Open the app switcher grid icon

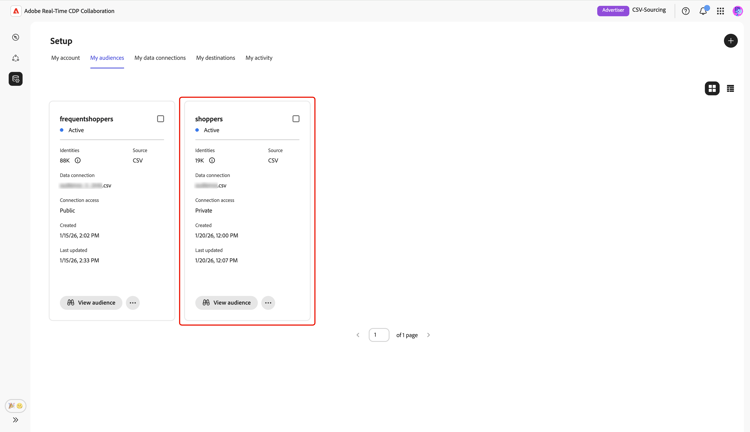pos(720,11)
